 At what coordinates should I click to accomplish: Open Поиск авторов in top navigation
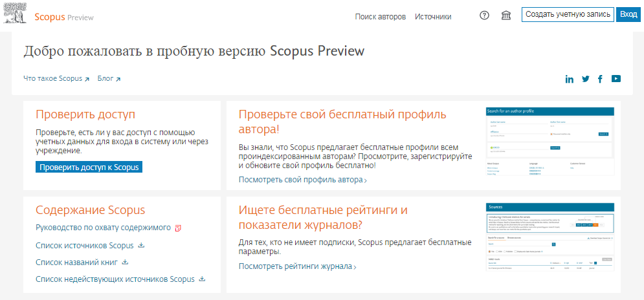coord(381,16)
